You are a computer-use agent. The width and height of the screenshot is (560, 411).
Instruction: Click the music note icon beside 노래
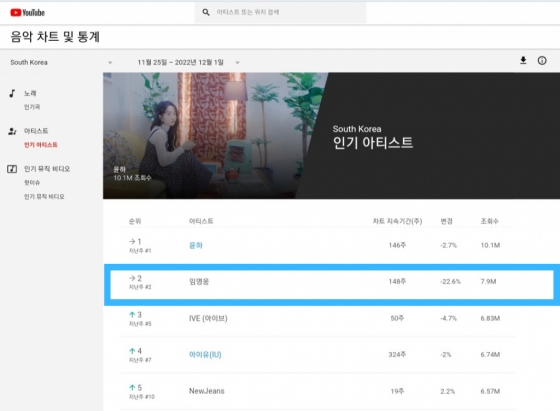pyautogui.click(x=12, y=93)
